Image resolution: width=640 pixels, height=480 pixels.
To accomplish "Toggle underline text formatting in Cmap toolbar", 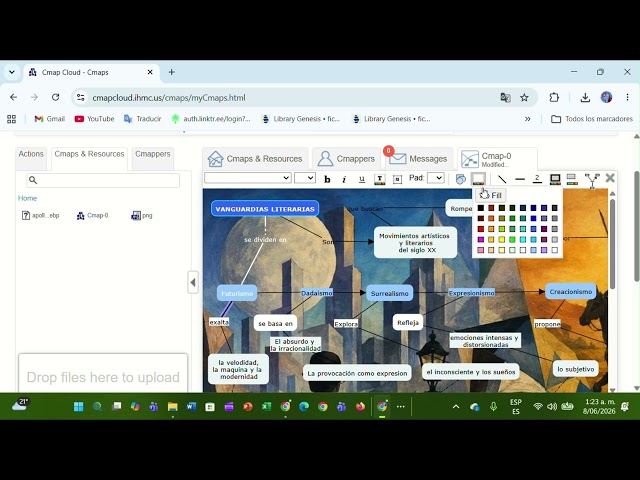I will (362, 179).
